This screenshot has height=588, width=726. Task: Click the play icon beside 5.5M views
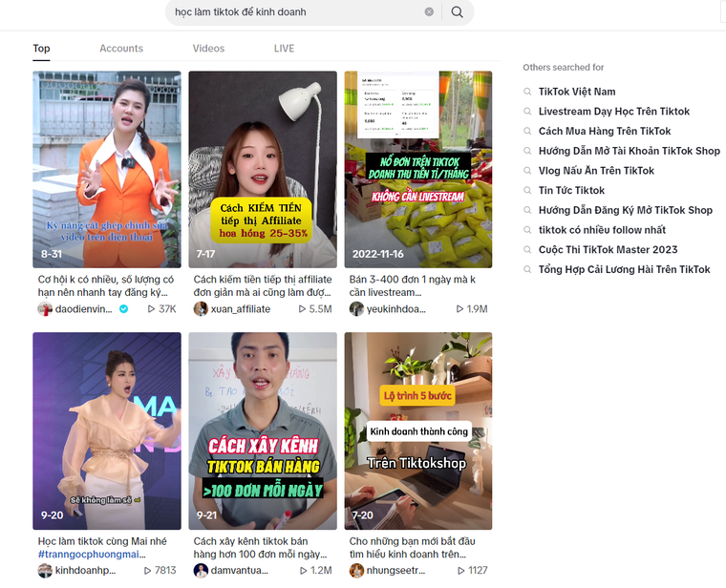(x=302, y=309)
